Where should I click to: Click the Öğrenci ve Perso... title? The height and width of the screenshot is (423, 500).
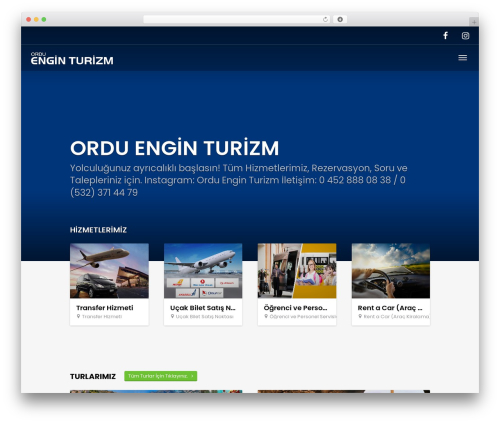pos(295,308)
